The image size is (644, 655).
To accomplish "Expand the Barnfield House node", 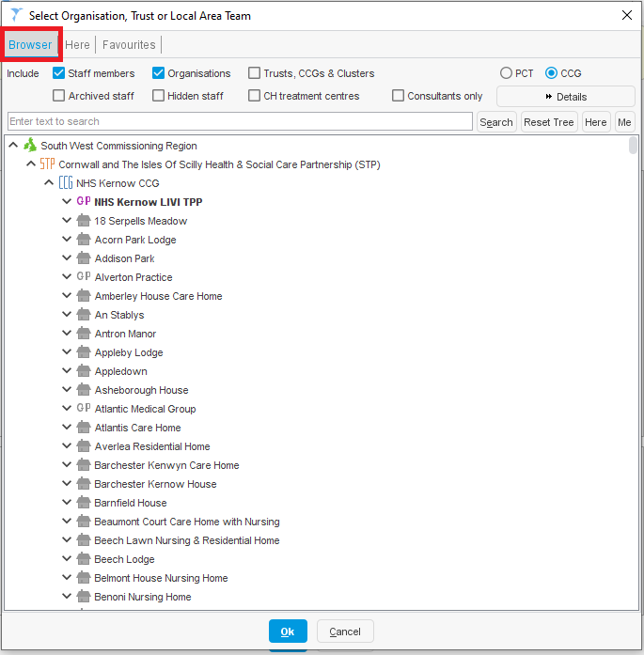I will tap(67, 503).
